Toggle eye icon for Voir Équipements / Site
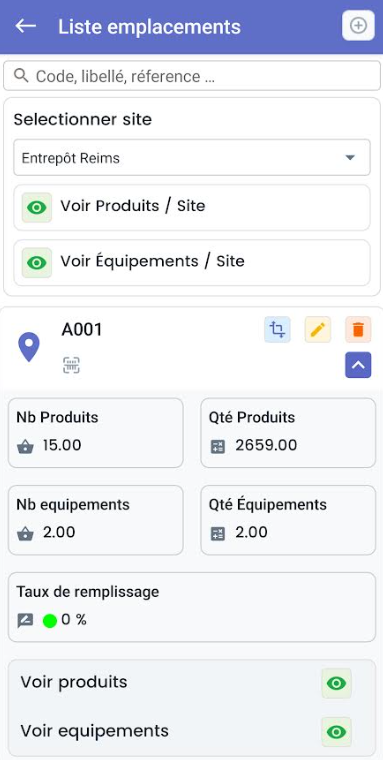 (37, 263)
